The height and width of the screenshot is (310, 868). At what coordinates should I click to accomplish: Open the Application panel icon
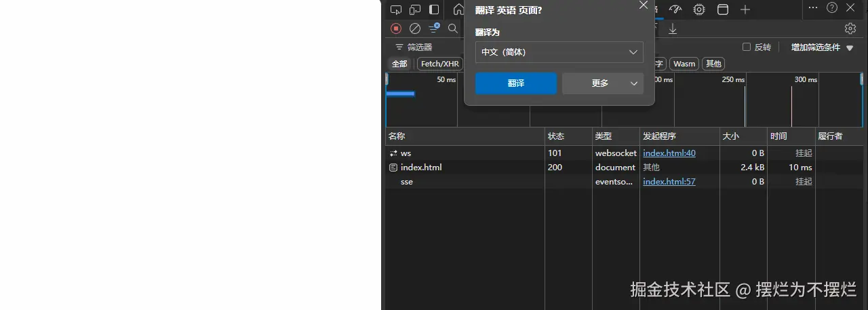[723, 9]
